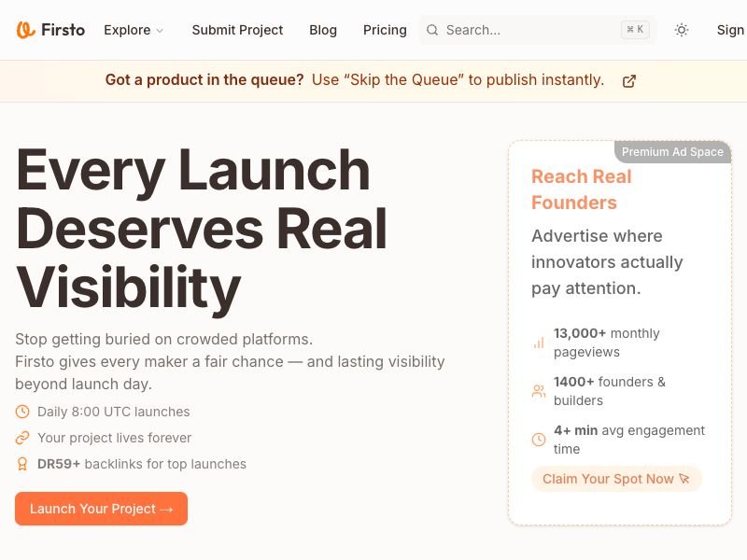
Task: Open the Submit Project page
Action: pos(237,30)
